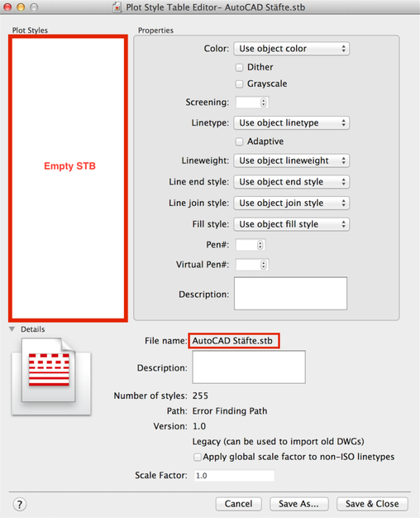The width and height of the screenshot is (420, 518).
Task: Click the document icon in the title bar
Action: [117, 7]
